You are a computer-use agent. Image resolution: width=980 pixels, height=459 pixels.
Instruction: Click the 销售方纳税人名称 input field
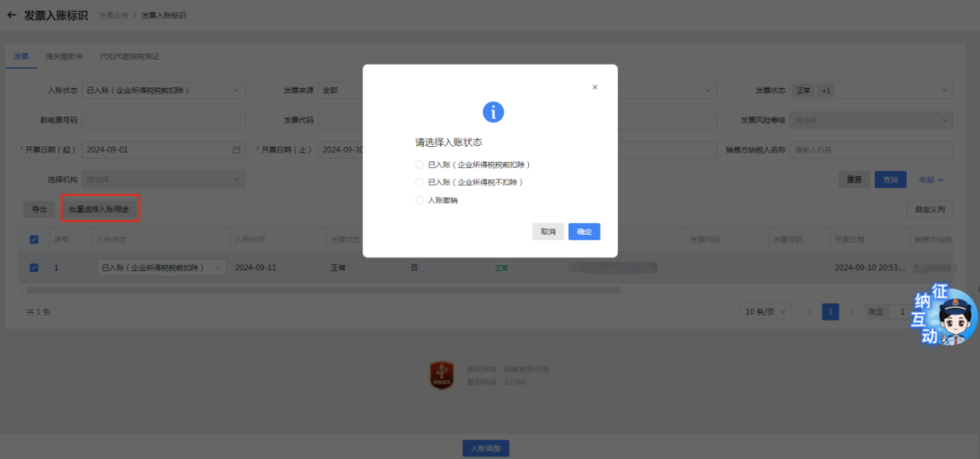871,150
